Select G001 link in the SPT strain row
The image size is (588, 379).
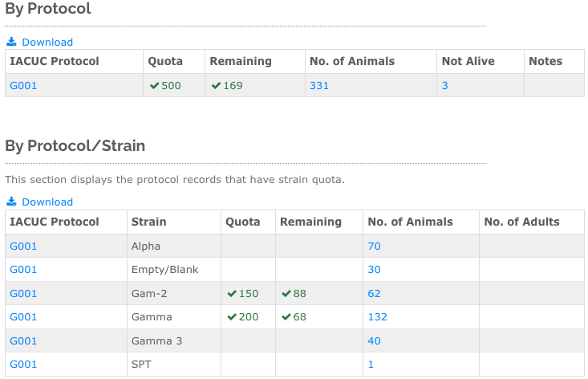(23, 365)
